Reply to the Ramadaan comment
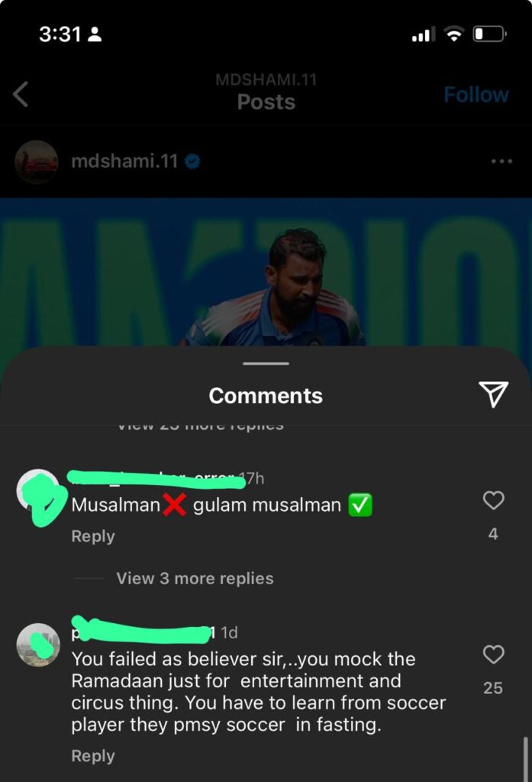Screen dimensions: 532x782 [93, 755]
